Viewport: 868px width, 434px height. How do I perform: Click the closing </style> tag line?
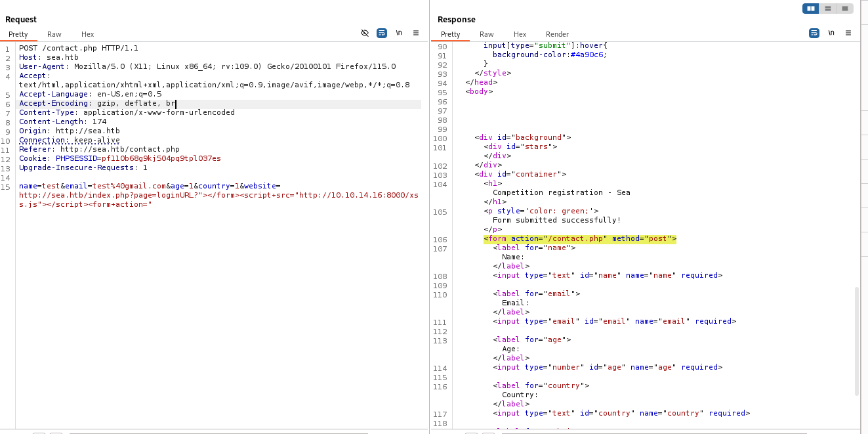pyautogui.click(x=493, y=73)
